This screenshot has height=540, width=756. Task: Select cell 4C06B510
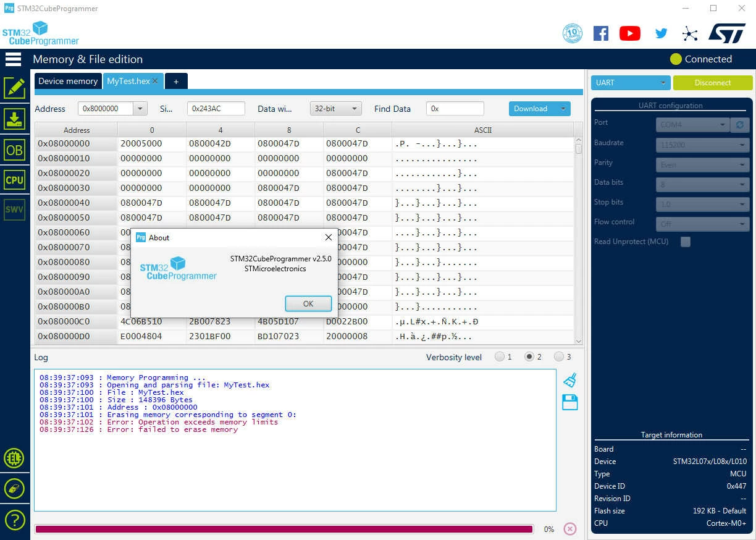pos(152,321)
